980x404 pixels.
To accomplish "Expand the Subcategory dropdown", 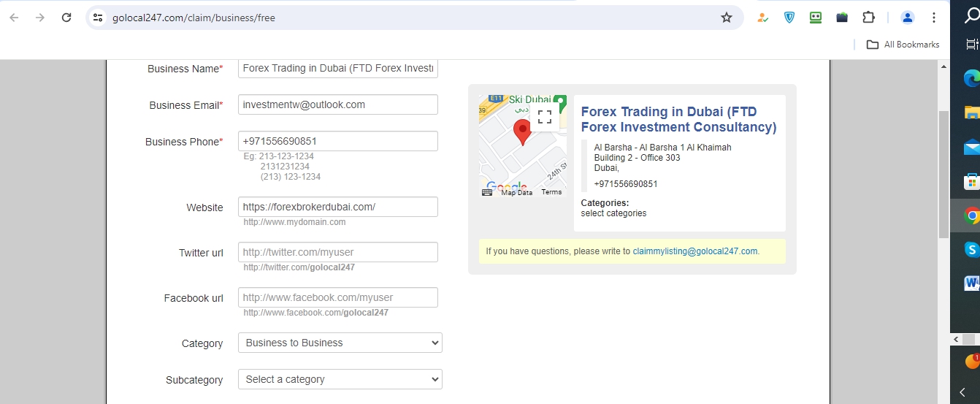I will point(340,379).
